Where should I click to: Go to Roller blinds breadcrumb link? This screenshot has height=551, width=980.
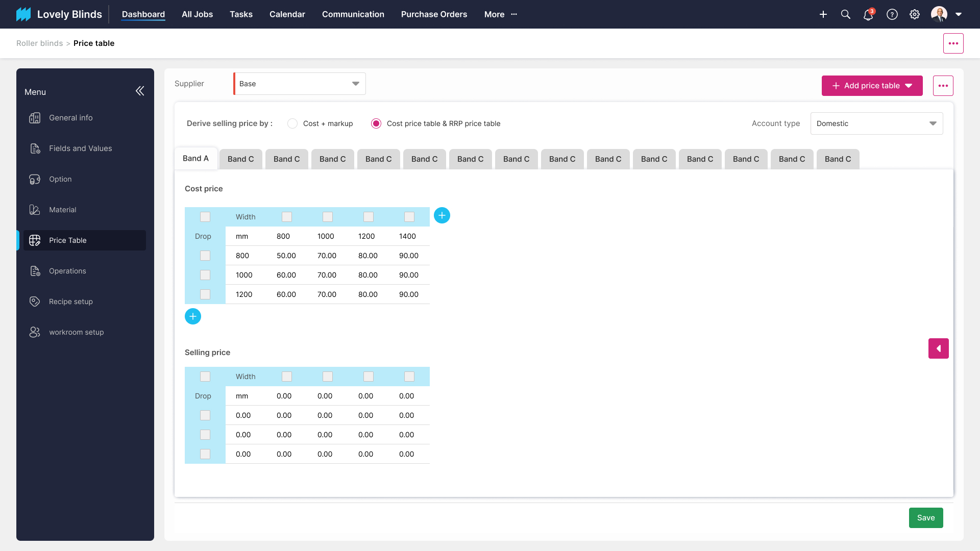(39, 43)
